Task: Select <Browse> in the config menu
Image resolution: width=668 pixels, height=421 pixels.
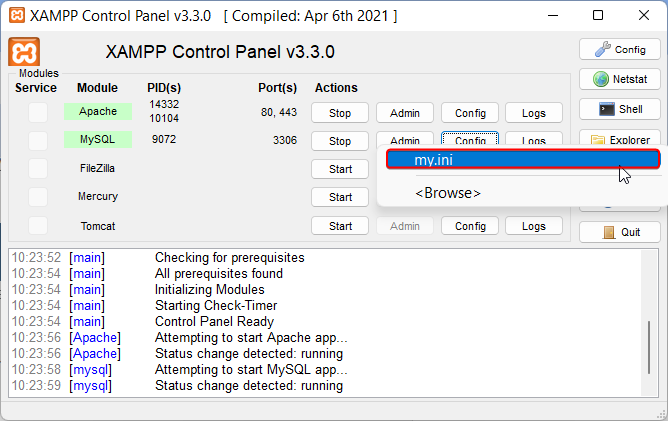Action: (448, 193)
